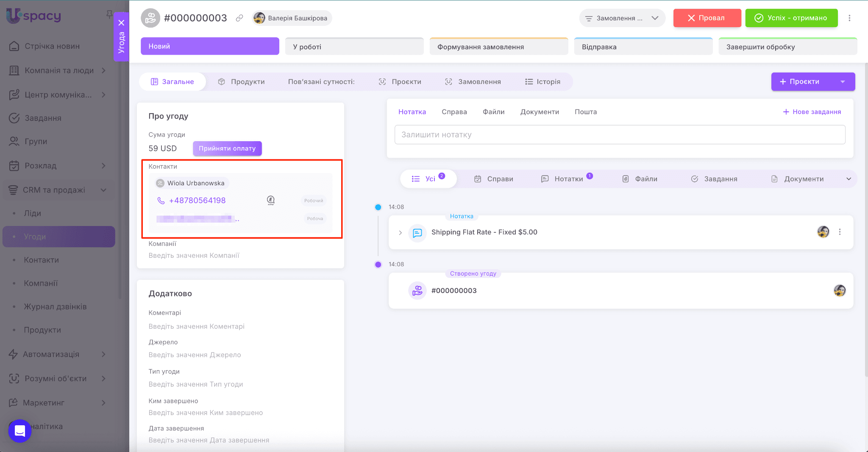Mark deal as Успіх - отримано
Viewport: 868px width, 452px height.
(791, 18)
